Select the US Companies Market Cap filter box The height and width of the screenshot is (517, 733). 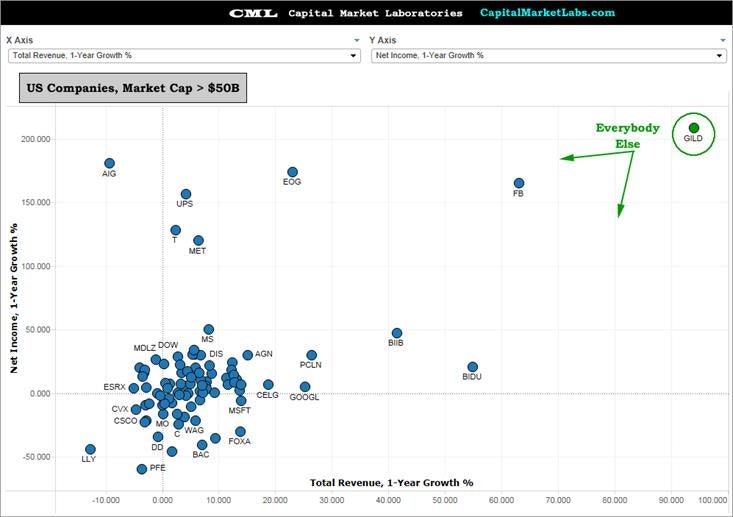pos(133,88)
